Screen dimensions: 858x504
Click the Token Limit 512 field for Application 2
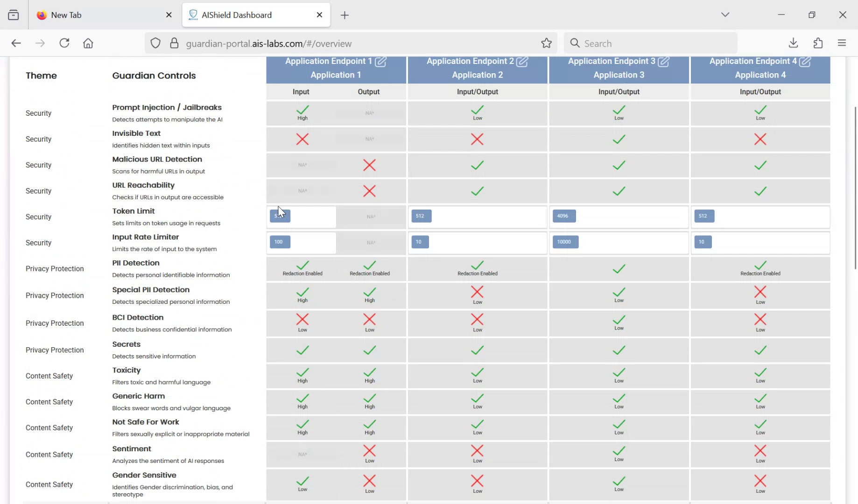point(421,216)
